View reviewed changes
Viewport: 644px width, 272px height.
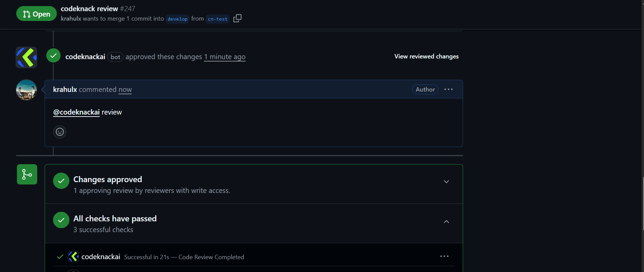pos(427,56)
